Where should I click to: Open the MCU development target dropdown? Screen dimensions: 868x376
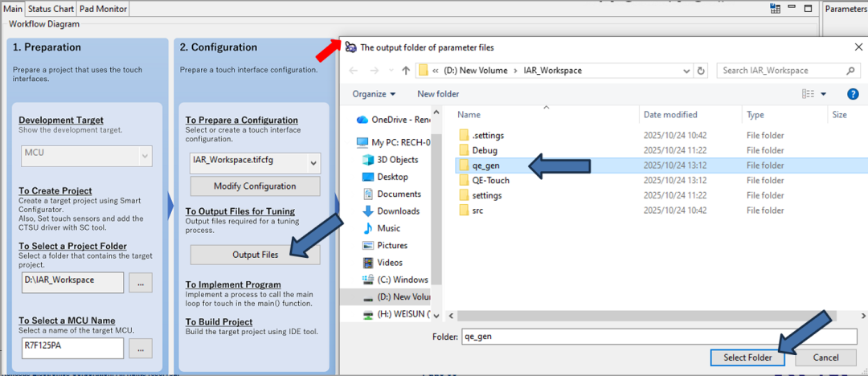pyautogui.click(x=145, y=156)
